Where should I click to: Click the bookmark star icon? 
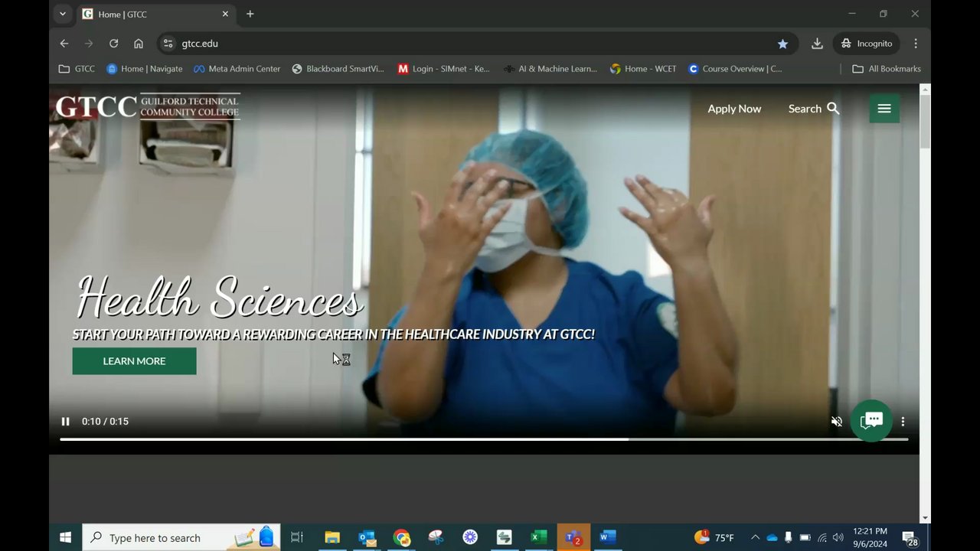pyautogui.click(x=782, y=44)
